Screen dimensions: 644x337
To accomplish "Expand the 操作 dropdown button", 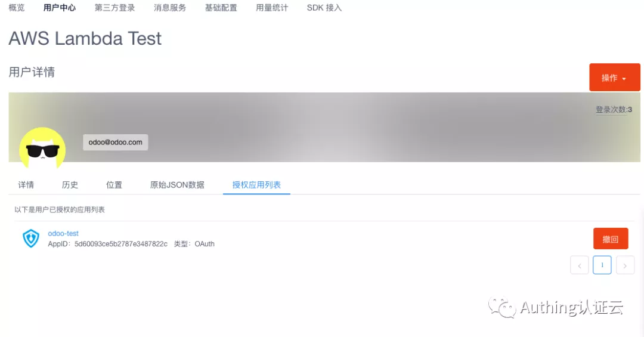I will pos(614,78).
